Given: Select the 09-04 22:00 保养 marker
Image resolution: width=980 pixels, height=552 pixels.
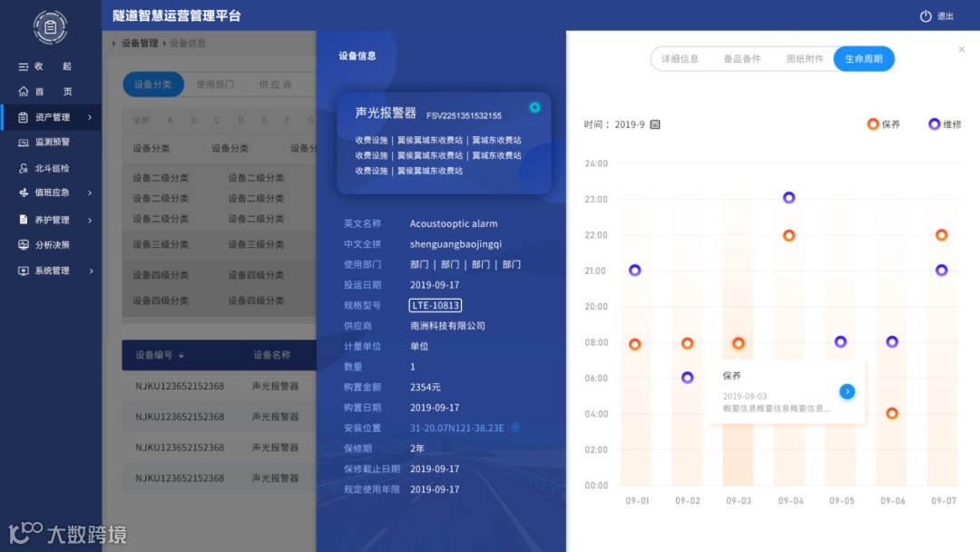Looking at the screenshot, I should tap(789, 236).
